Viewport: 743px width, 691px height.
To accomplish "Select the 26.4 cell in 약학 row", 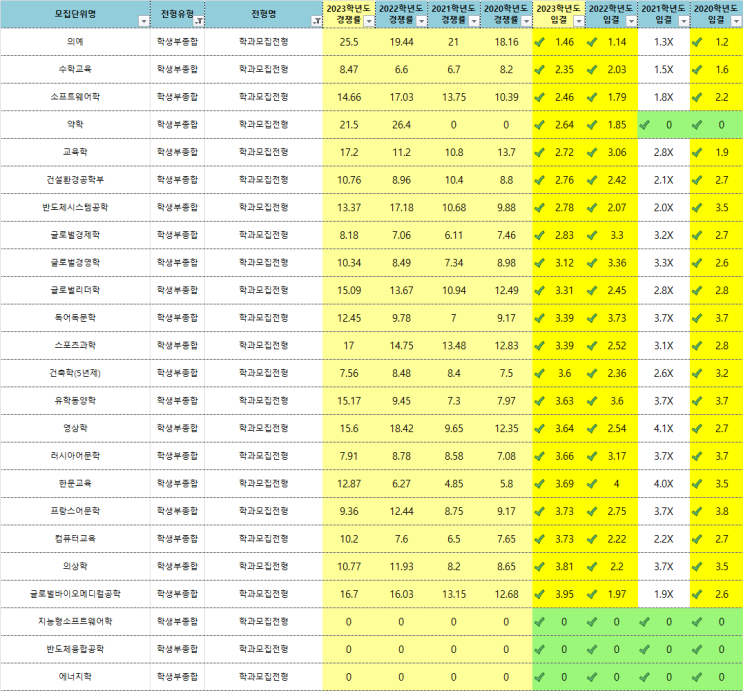I will pos(401,125).
